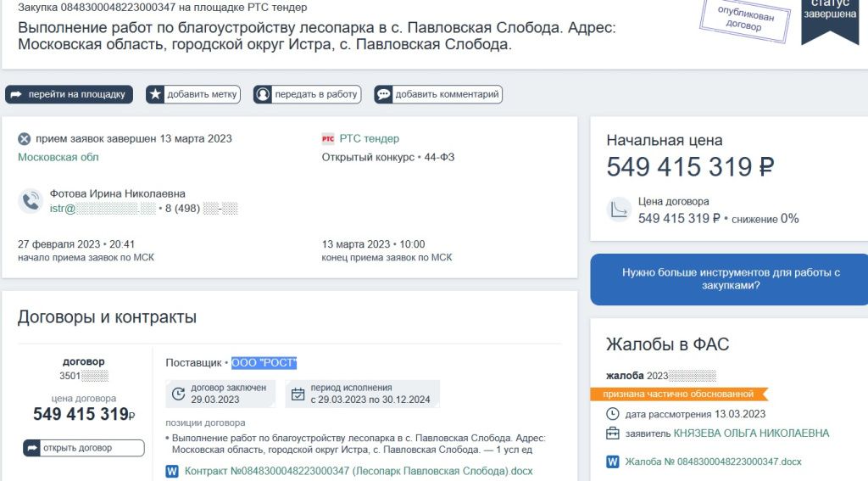The height and width of the screenshot is (481, 868).
Task: Click the RTS tender logo icon
Action: tap(328, 139)
